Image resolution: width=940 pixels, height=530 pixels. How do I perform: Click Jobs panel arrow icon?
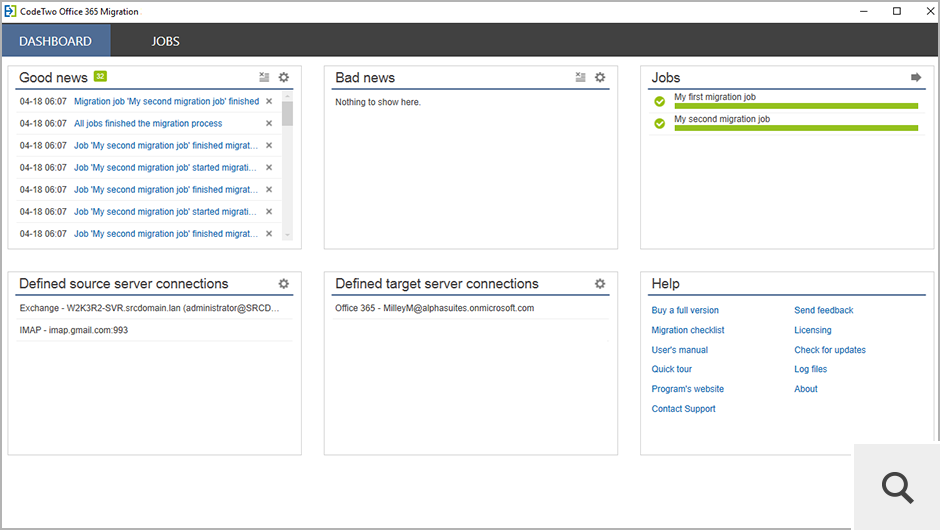[x=915, y=77]
